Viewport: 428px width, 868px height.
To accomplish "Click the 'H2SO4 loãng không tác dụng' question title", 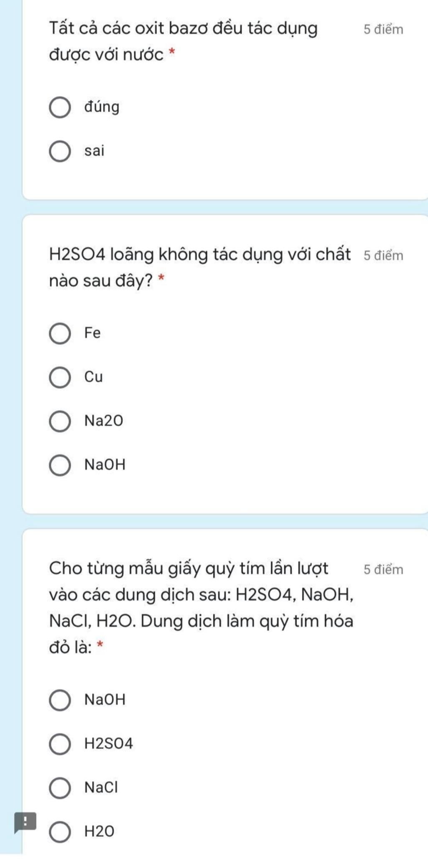I will [x=200, y=267].
